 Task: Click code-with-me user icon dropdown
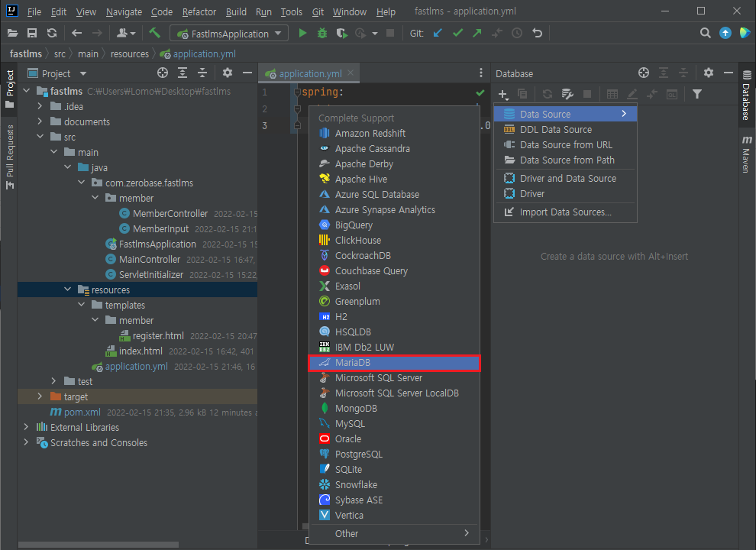(126, 34)
